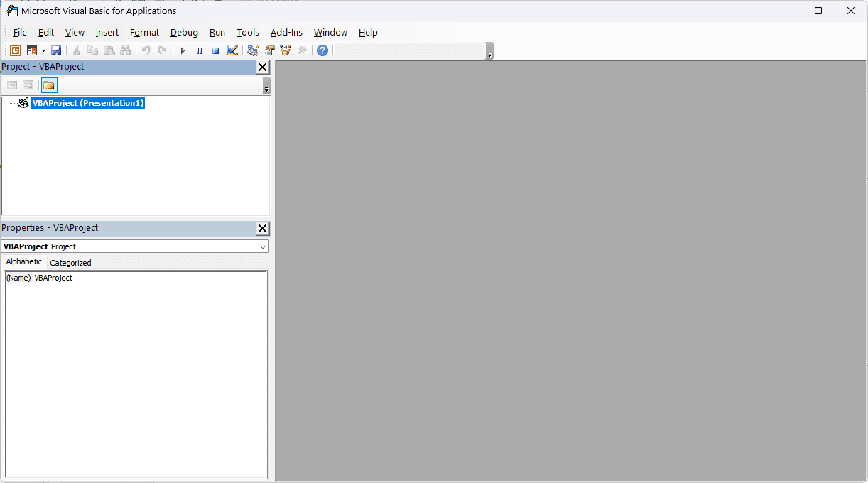Open the Edit menu

coord(46,33)
